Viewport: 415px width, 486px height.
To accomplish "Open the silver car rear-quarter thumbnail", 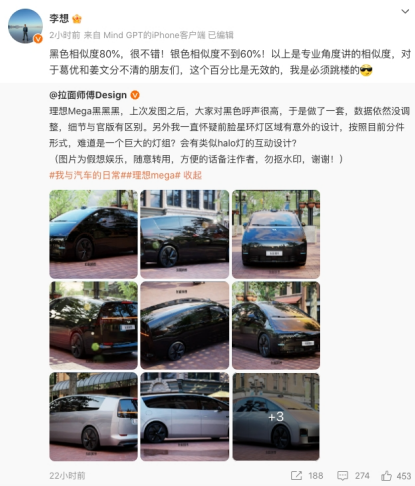I will pyautogui.click(x=93, y=417).
